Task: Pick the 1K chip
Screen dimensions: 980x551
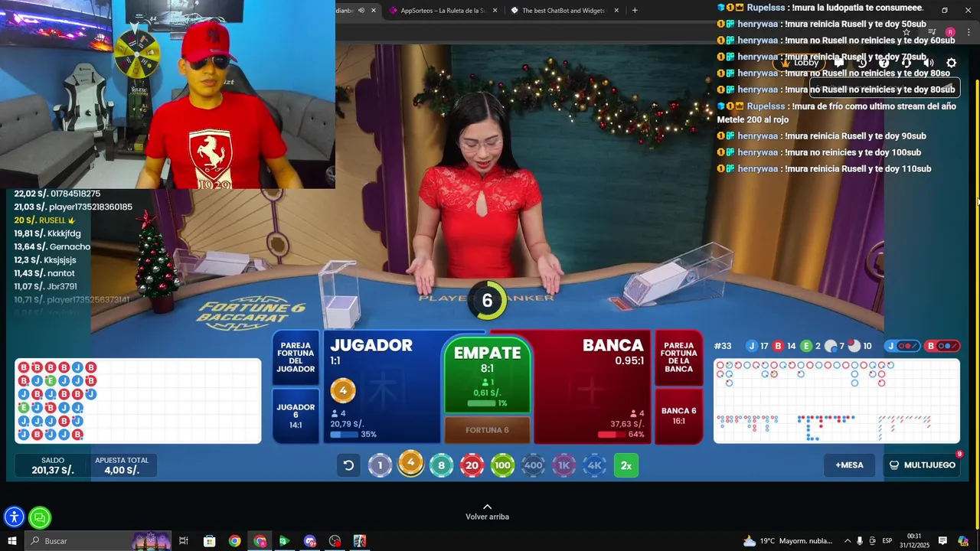Action: 564,465
